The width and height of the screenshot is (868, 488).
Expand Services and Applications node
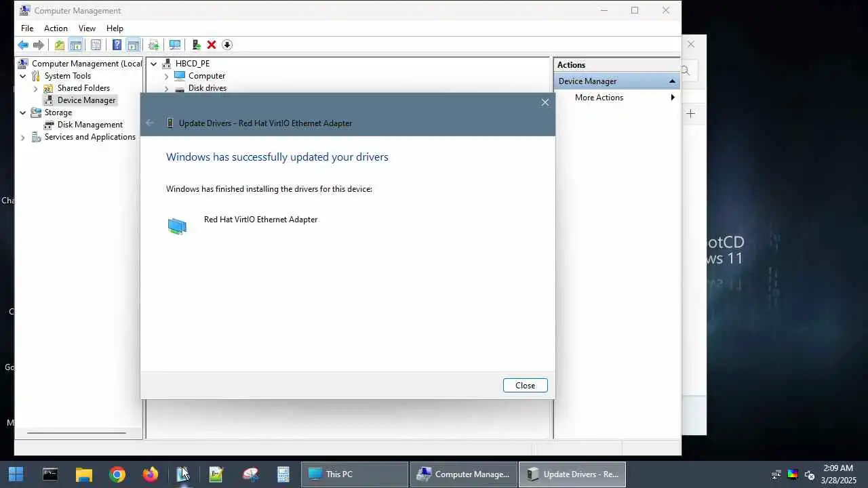[23, 137]
